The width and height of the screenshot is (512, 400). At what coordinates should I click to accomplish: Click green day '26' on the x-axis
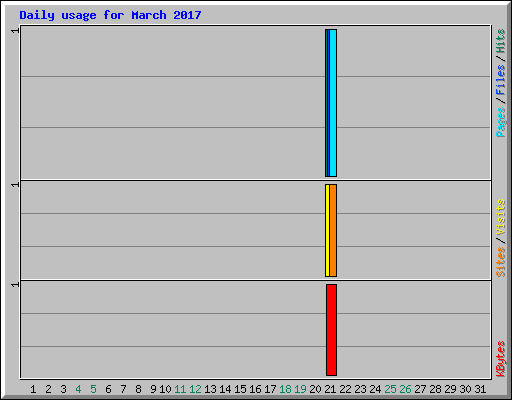405,389
